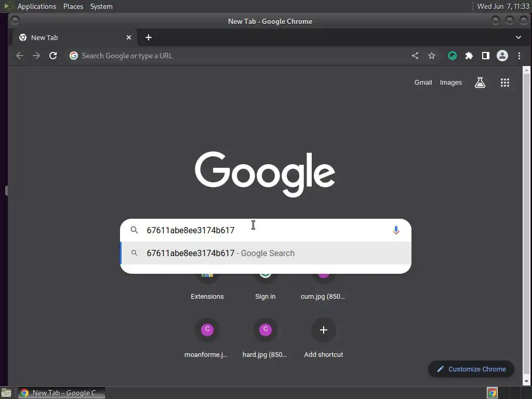Open the Applications menu
Viewport: 532px width, 399px height.
tap(37, 6)
